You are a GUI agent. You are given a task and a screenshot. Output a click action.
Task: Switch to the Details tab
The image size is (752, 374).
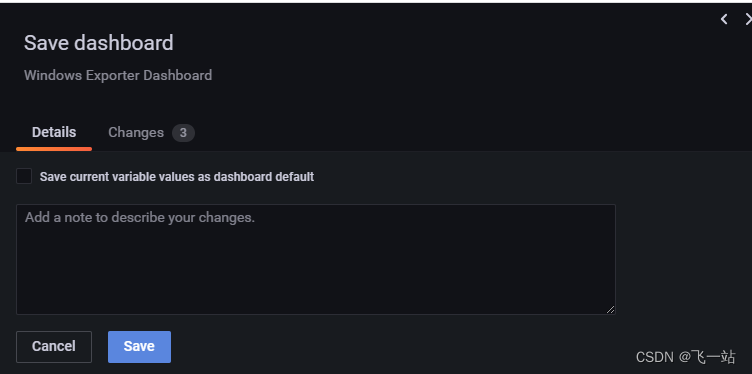tap(54, 133)
